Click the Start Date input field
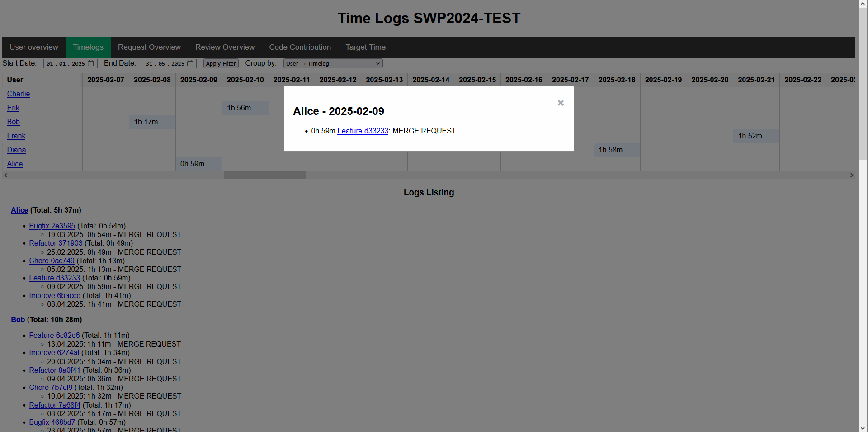 pos(66,64)
